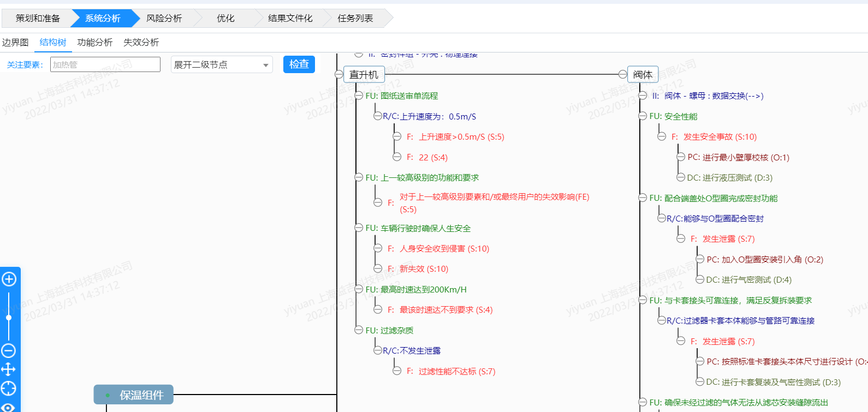The image size is (868, 412).
Task: Select failure 最该时速达不到要求 (S:4)
Action: coord(446,310)
